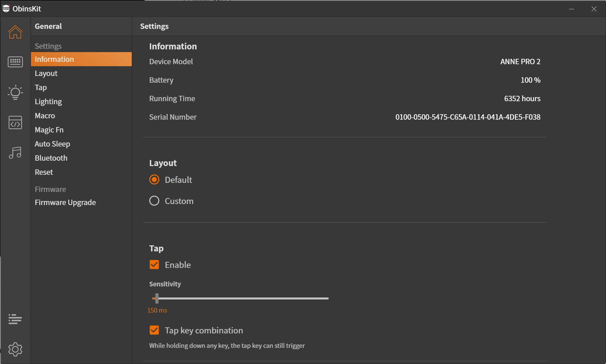This screenshot has width=606, height=364.
Task: Click the ANNE PRO 2 device model value
Action: pos(520,62)
